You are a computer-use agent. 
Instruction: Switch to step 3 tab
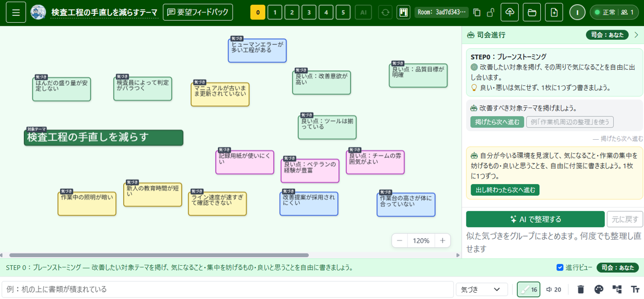point(309,12)
